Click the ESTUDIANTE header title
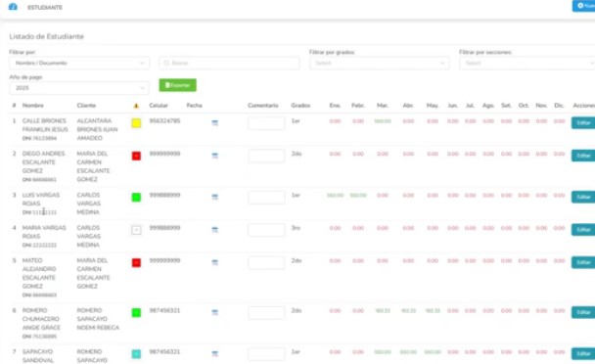 point(45,7)
